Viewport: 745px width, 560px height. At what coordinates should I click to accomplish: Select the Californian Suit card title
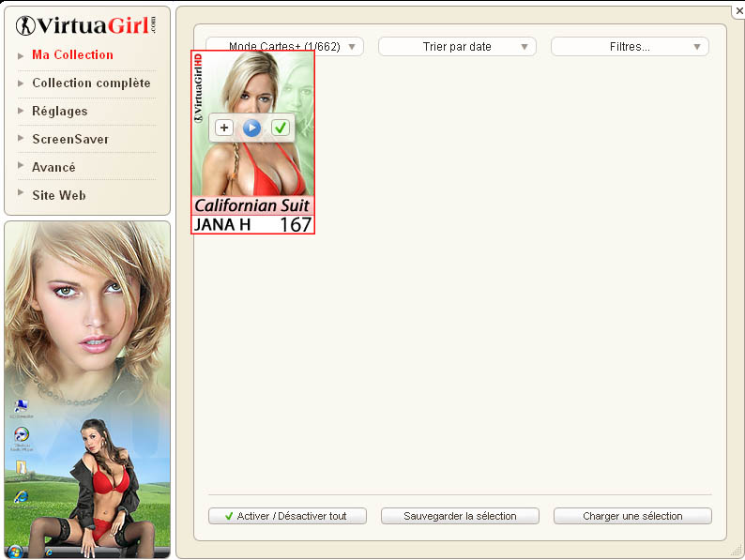coord(252,205)
